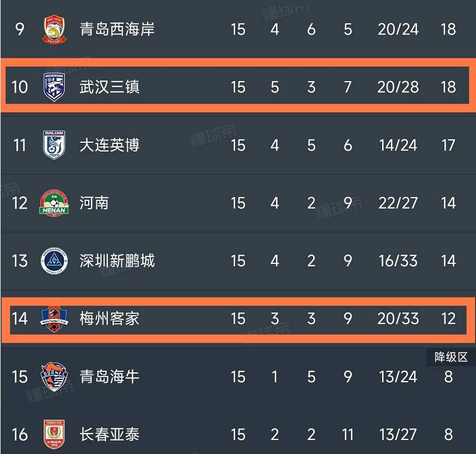Image resolution: width=476 pixels, height=454 pixels.
Task: Open the 梅州客家 team crest
Action: (x=54, y=319)
